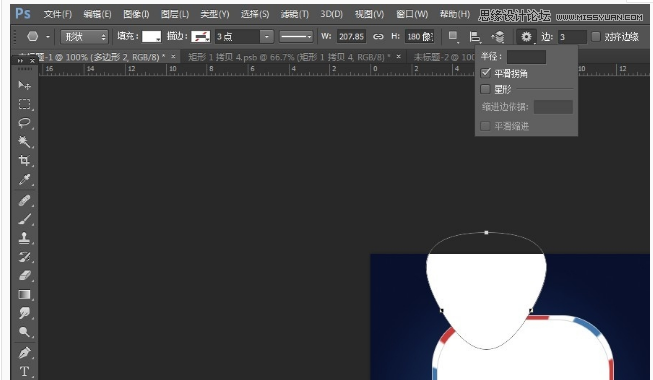Viewport: 653px width, 380px height.
Task: Click the 缩进边依据 indent sides field
Action: [553, 107]
